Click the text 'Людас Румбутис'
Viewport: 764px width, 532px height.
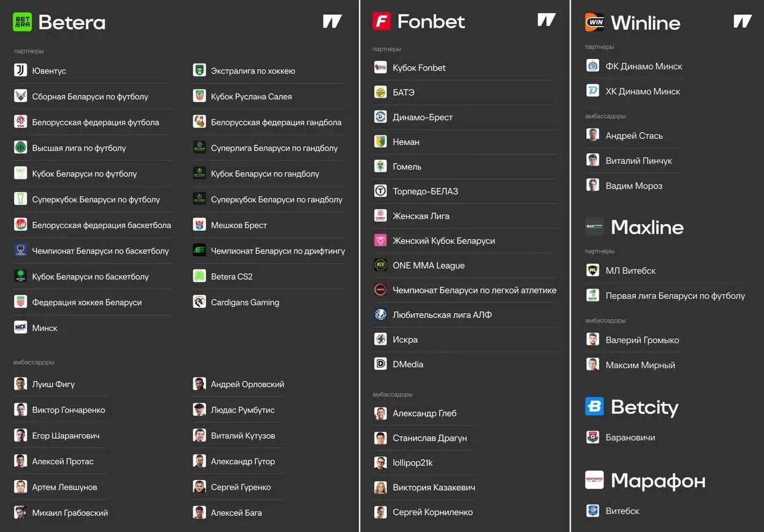pos(243,410)
